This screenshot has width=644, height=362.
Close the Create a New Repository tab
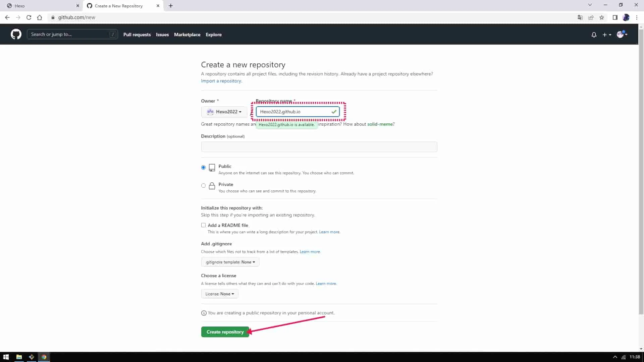pos(158,6)
